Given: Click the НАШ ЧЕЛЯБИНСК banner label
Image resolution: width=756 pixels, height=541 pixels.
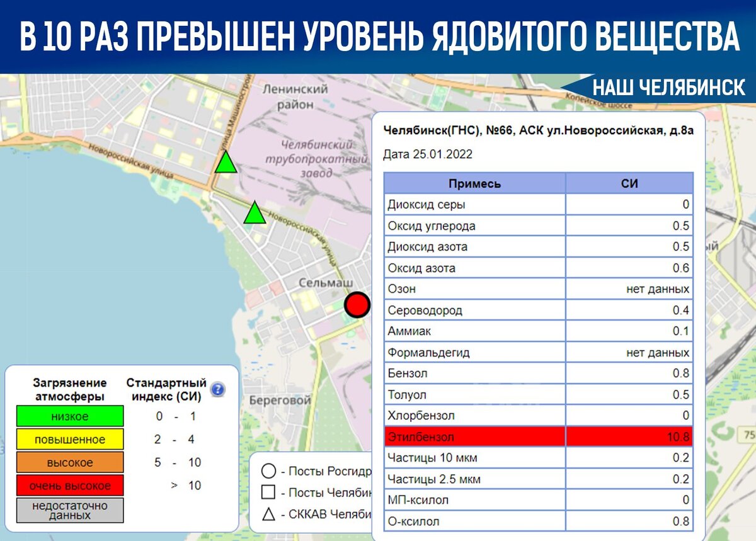Looking at the screenshot, I should [669, 88].
